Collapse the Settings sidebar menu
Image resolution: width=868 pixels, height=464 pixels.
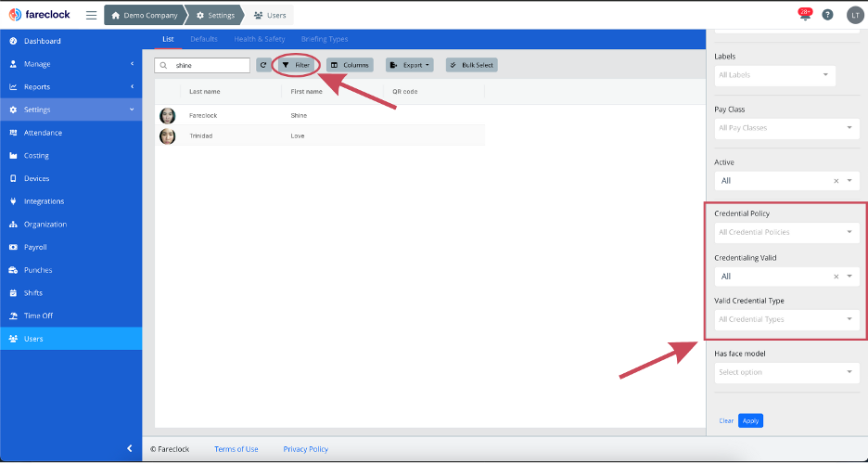click(70, 110)
